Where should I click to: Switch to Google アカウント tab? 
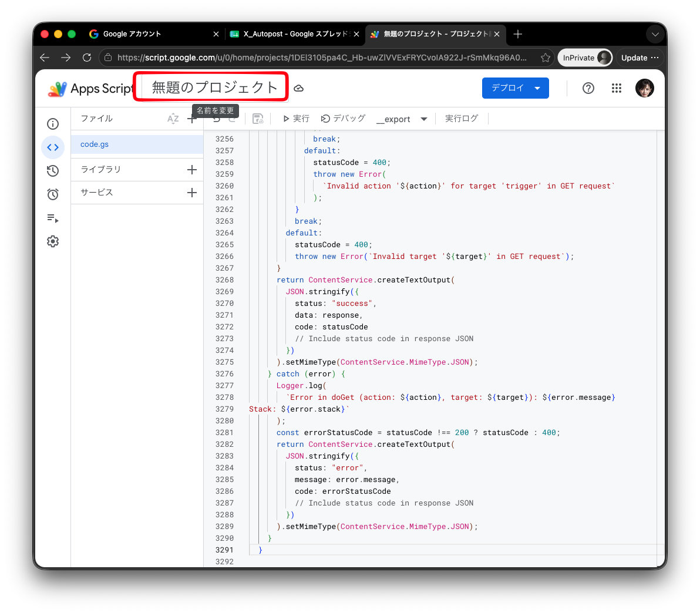154,34
